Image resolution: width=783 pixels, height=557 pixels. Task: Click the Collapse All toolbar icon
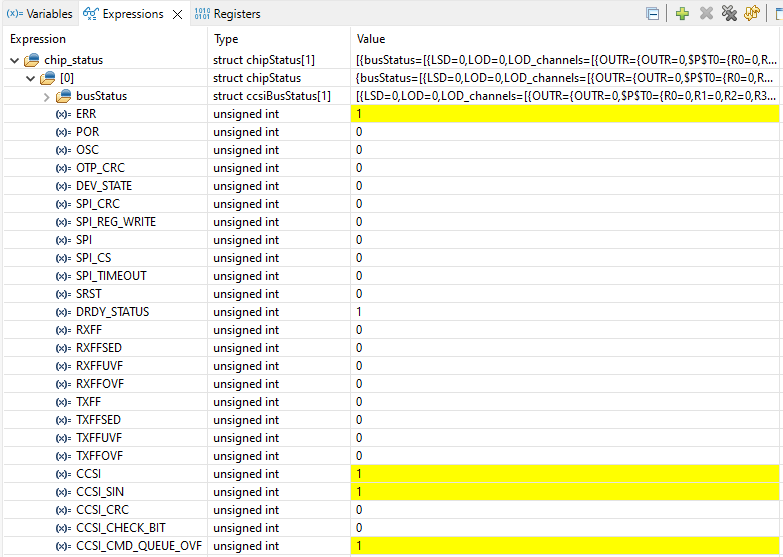(x=653, y=14)
